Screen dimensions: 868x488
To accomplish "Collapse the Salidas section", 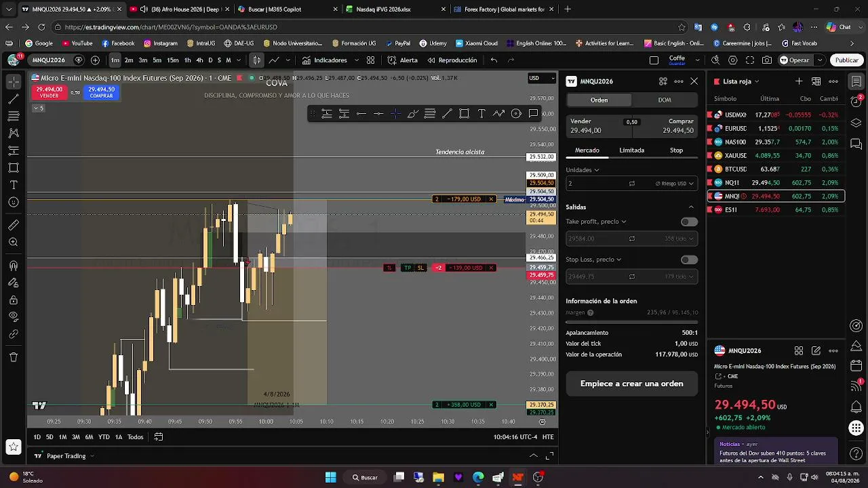I will point(691,207).
